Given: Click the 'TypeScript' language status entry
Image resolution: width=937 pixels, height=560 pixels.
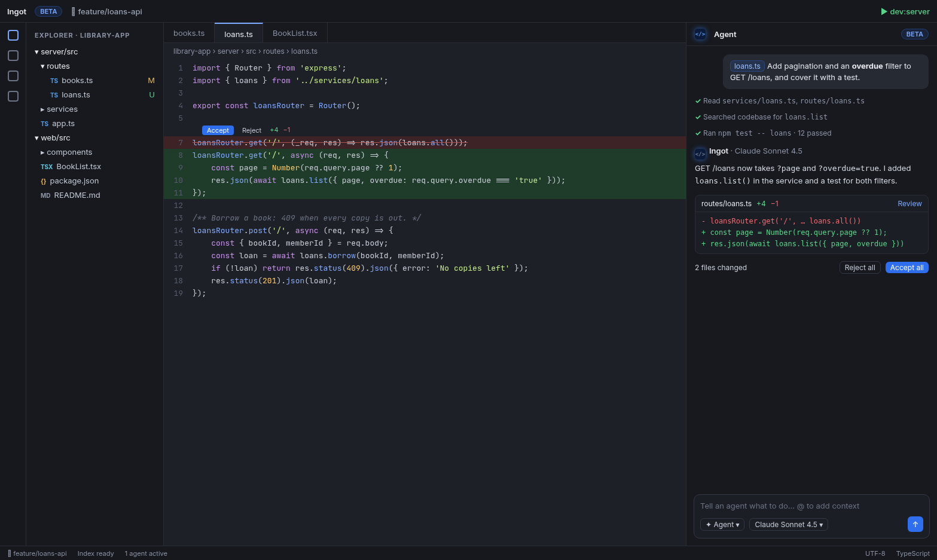Looking at the screenshot, I should (913, 553).
